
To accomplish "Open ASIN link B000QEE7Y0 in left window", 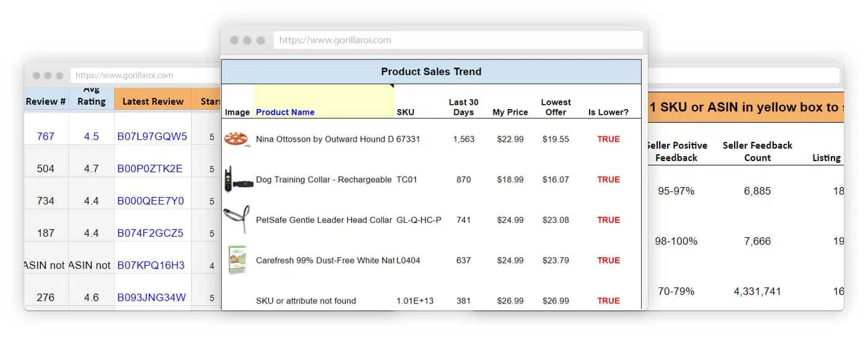I will [x=151, y=201].
